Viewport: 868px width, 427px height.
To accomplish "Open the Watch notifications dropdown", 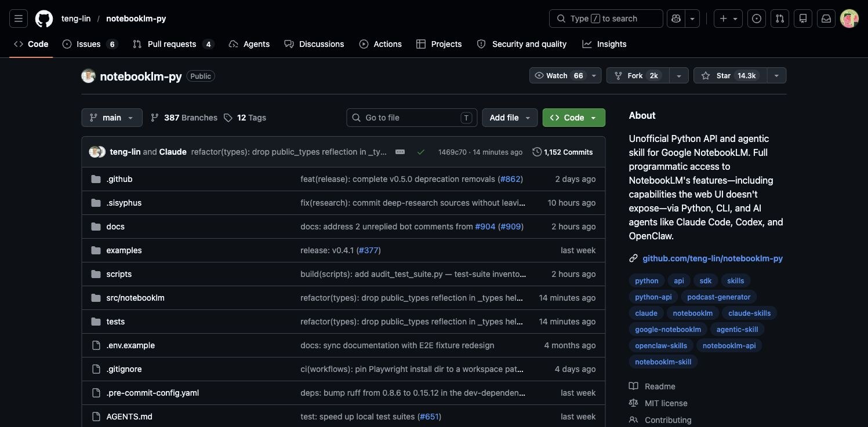I will pyautogui.click(x=565, y=76).
